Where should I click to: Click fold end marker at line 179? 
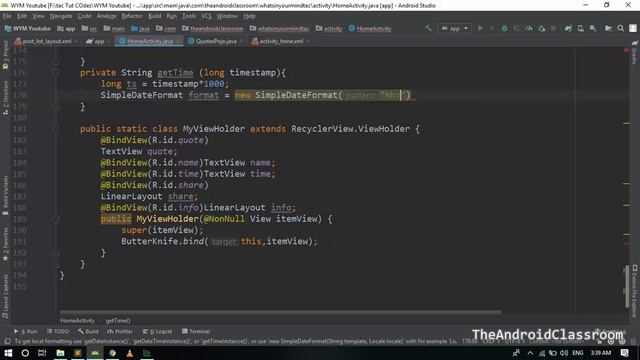click(56, 107)
